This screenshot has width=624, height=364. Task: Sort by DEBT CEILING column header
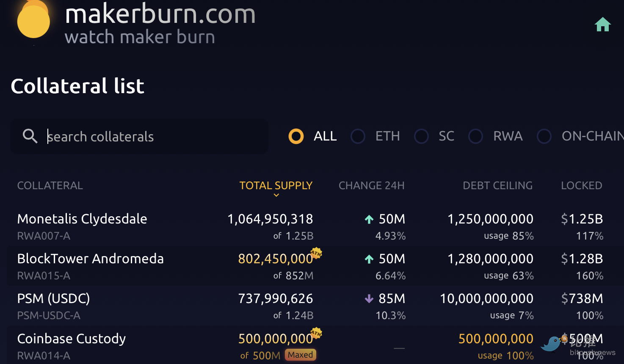pyautogui.click(x=497, y=185)
